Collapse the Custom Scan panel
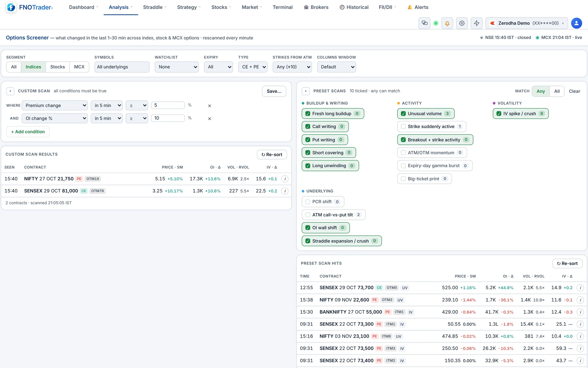 tap(10, 91)
